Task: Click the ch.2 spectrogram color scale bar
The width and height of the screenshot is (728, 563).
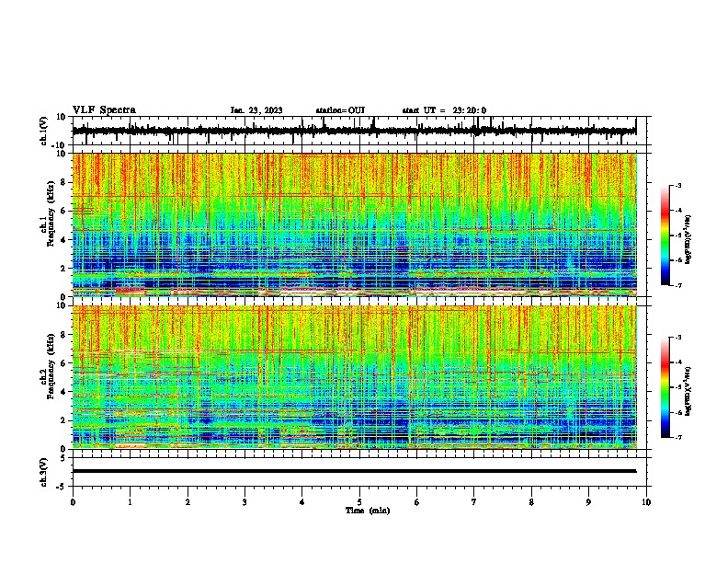Action: 665,387
